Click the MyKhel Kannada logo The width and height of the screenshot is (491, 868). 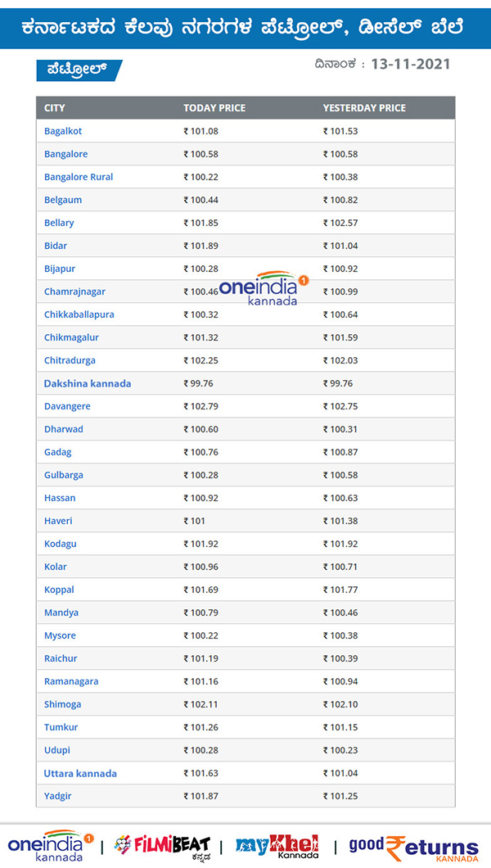[x=277, y=845]
